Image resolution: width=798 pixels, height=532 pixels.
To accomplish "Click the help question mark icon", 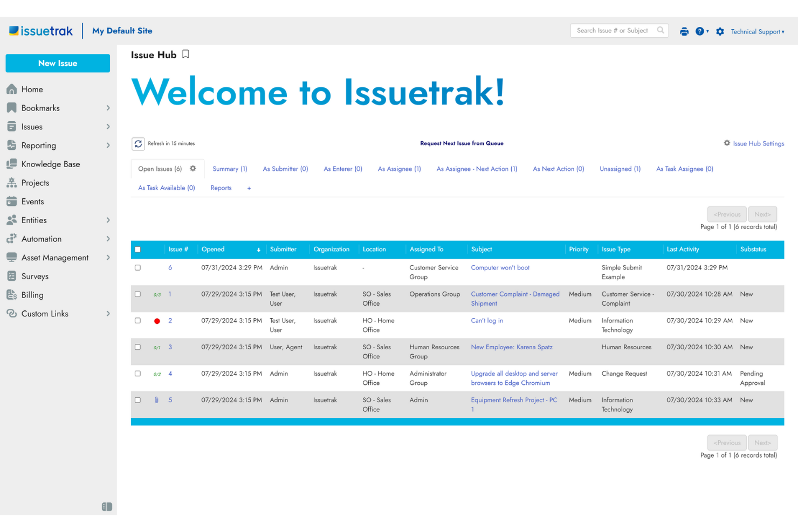I will [701, 31].
